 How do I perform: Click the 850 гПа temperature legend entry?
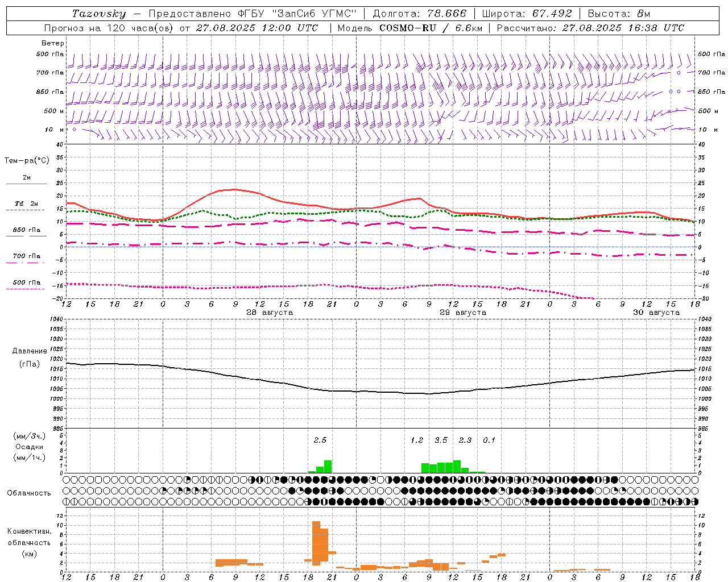27,231
